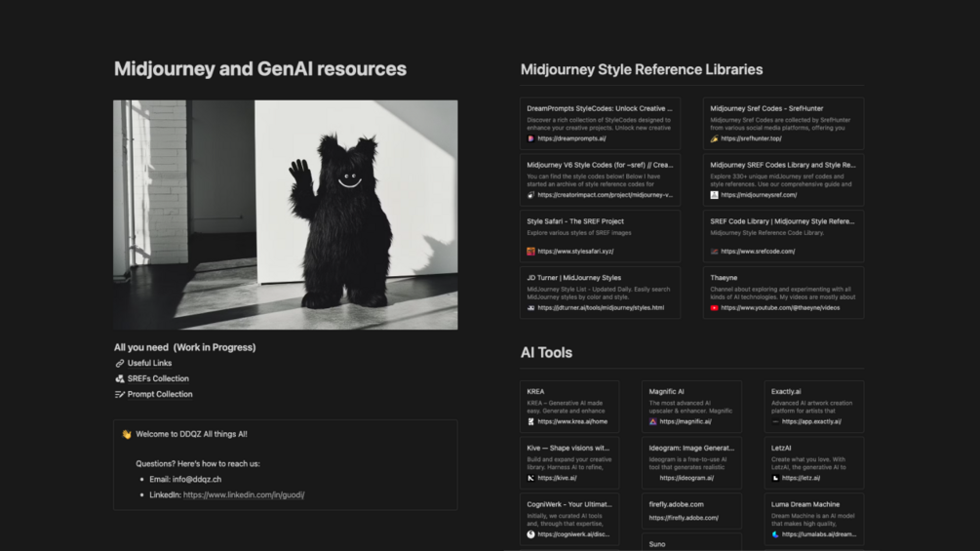Click the link icon beside Useful Links
This screenshot has height=551, width=980.
[119, 363]
